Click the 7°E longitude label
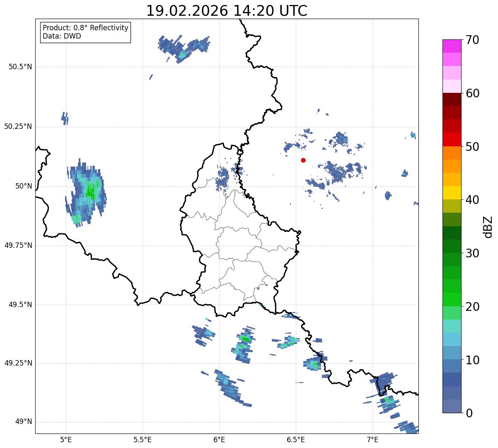This screenshot has width=498, height=448. point(372,439)
